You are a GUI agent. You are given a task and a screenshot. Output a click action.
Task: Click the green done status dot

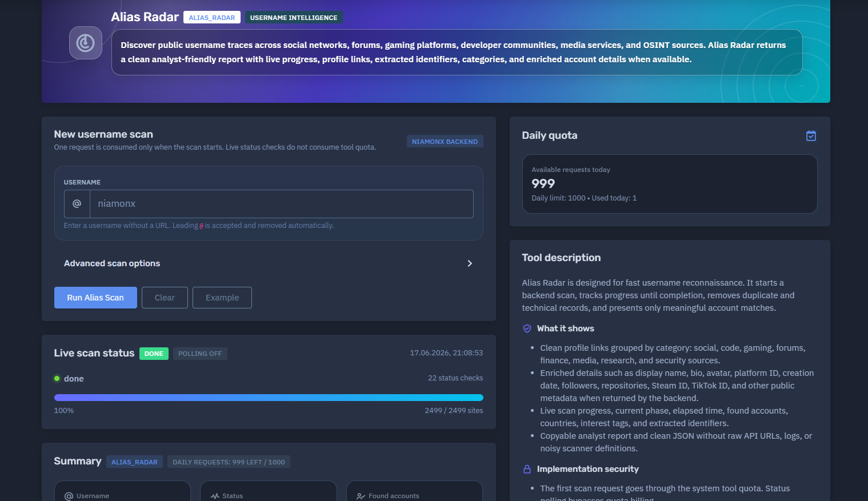click(57, 378)
